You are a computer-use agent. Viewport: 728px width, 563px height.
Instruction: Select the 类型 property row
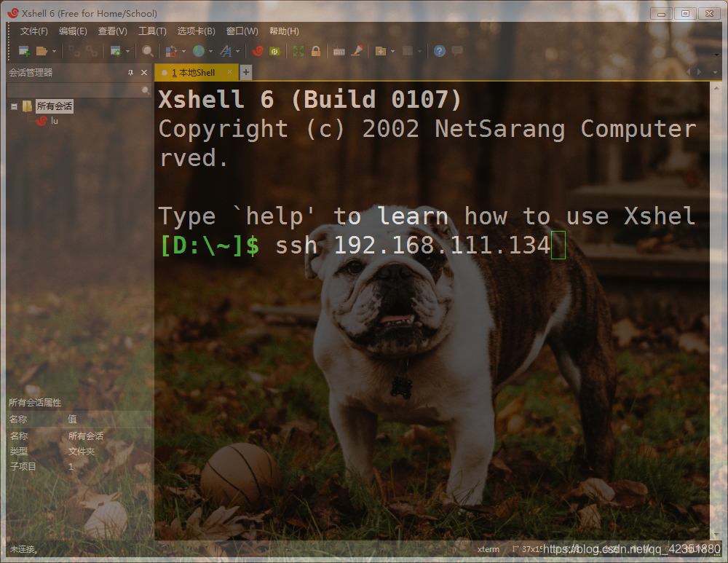point(79,452)
